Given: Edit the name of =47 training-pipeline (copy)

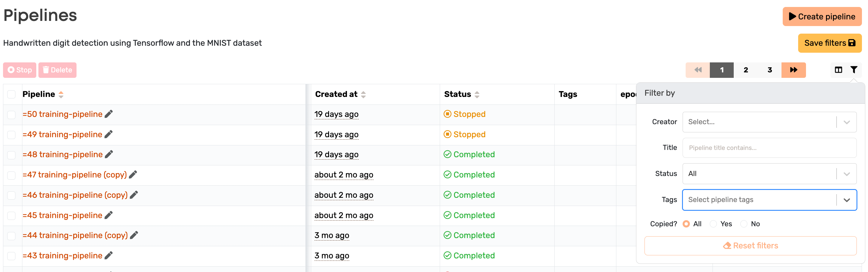Looking at the screenshot, I should point(133,174).
